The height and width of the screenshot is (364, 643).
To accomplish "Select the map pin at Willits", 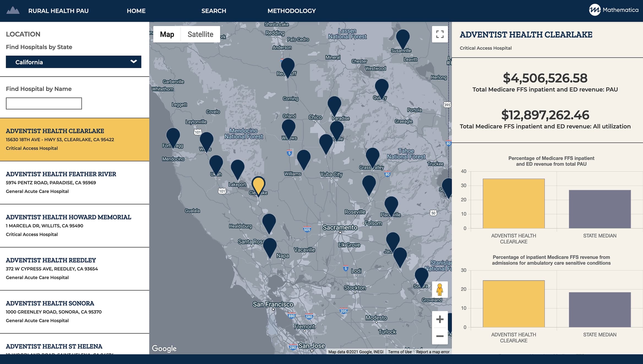I will [x=206, y=141].
